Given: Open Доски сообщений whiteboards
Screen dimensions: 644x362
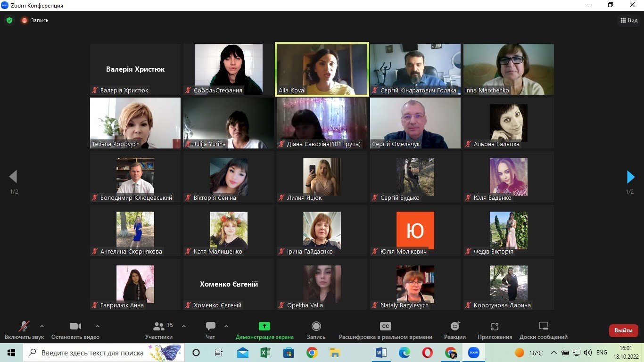Looking at the screenshot, I should [x=544, y=330].
